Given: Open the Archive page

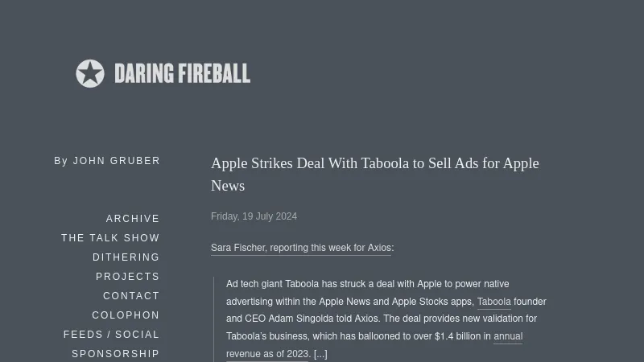Looking at the screenshot, I should [133, 219].
